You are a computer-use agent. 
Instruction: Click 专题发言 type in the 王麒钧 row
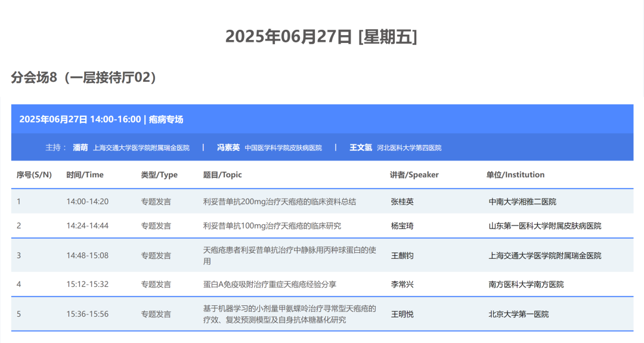(x=156, y=255)
